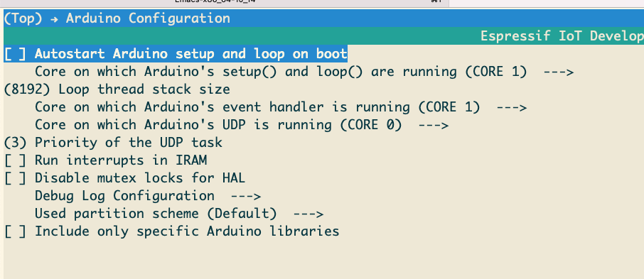The width and height of the screenshot is (644, 279).
Task: Select Arduino's UDP is running row
Action: point(218,125)
